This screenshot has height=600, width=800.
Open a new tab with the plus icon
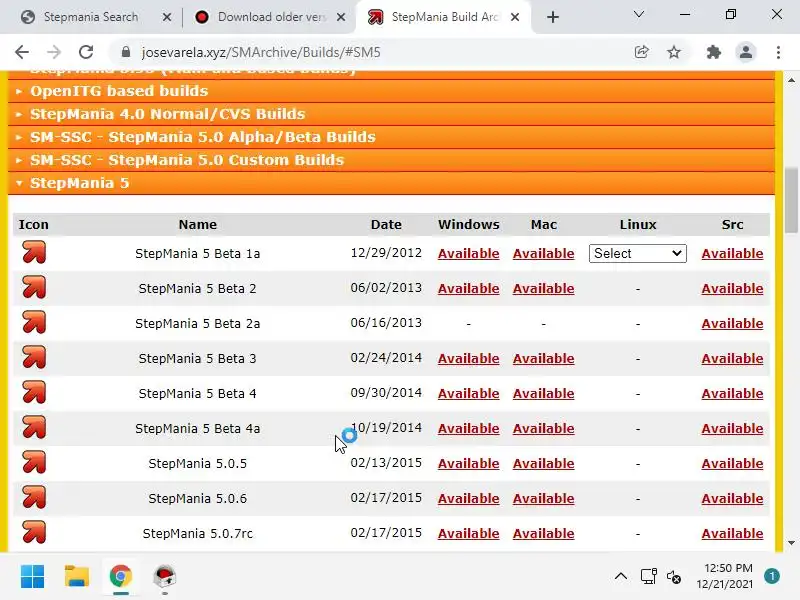pos(553,17)
